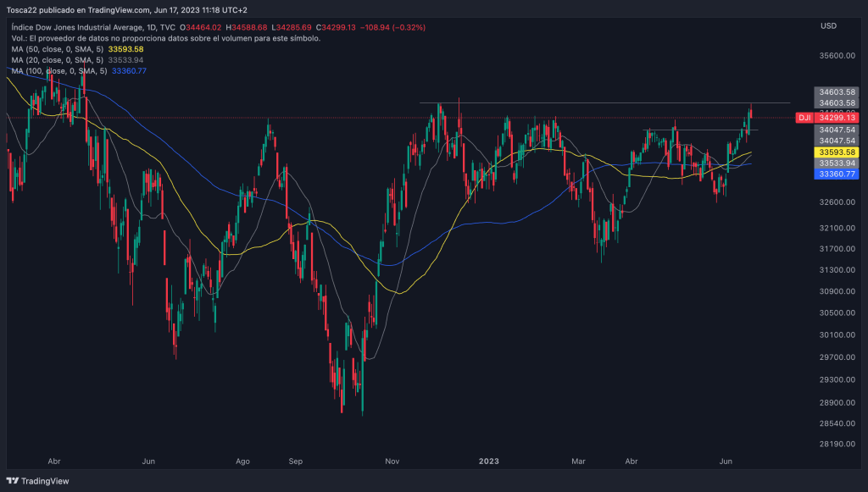Click the red DJI symbol tag
Screen dimensions: 868x492
coord(804,118)
